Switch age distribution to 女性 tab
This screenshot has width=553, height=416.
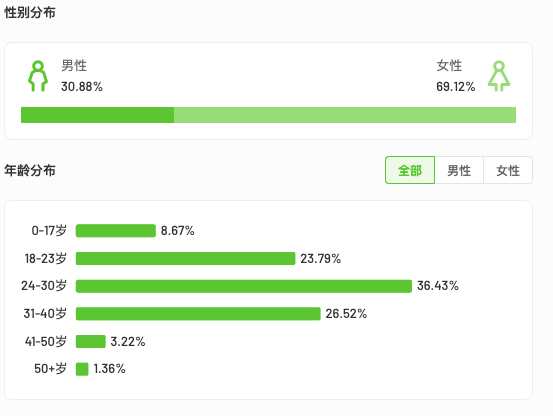pos(508,170)
